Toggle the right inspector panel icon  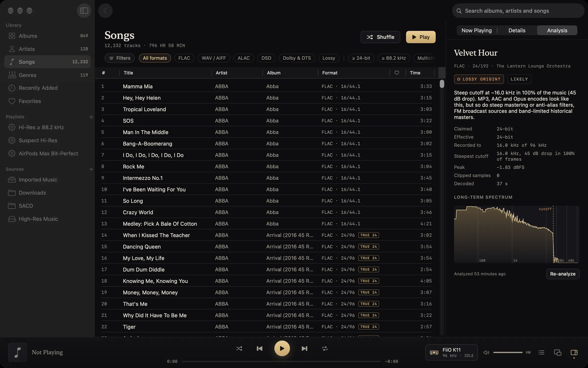pos(574,353)
